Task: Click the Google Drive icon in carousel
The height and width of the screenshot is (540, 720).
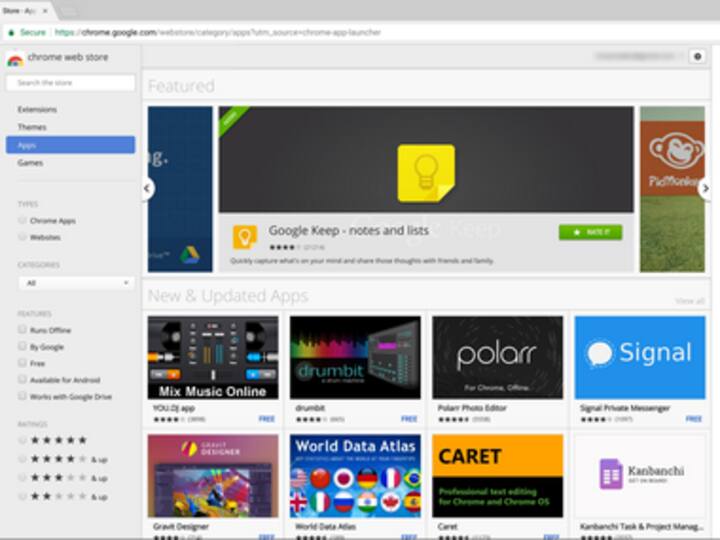Action: pos(189,256)
